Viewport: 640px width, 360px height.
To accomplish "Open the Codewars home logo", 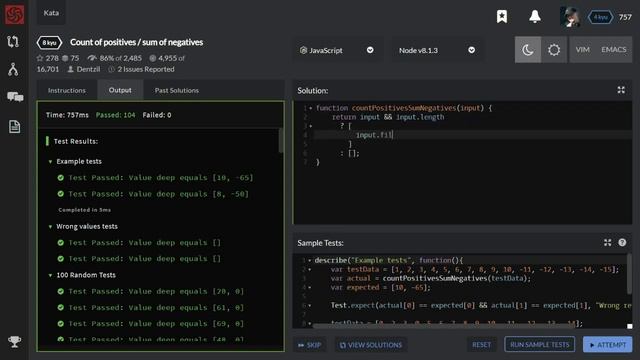I will (14, 14).
